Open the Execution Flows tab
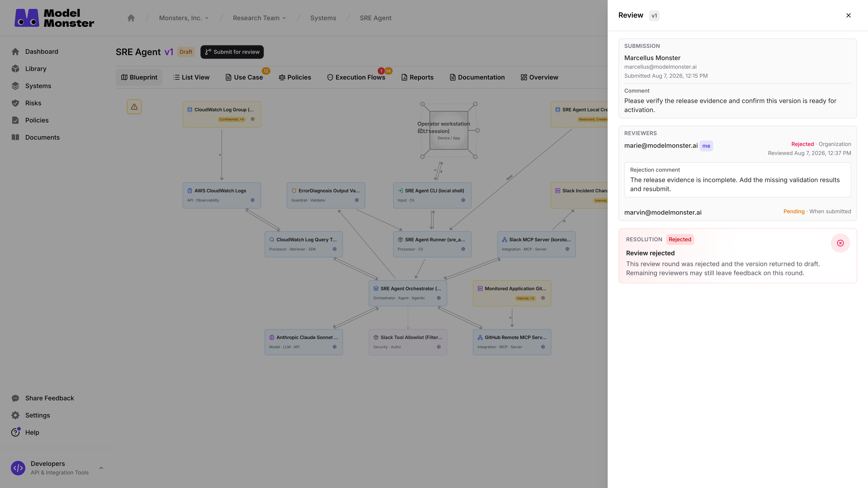Image resolution: width=868 pixels, height=488 pixels. (x=356, y=77)
